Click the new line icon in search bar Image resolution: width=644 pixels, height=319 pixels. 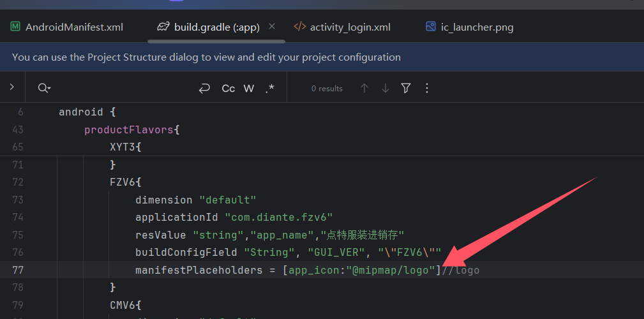pos(204,89)
